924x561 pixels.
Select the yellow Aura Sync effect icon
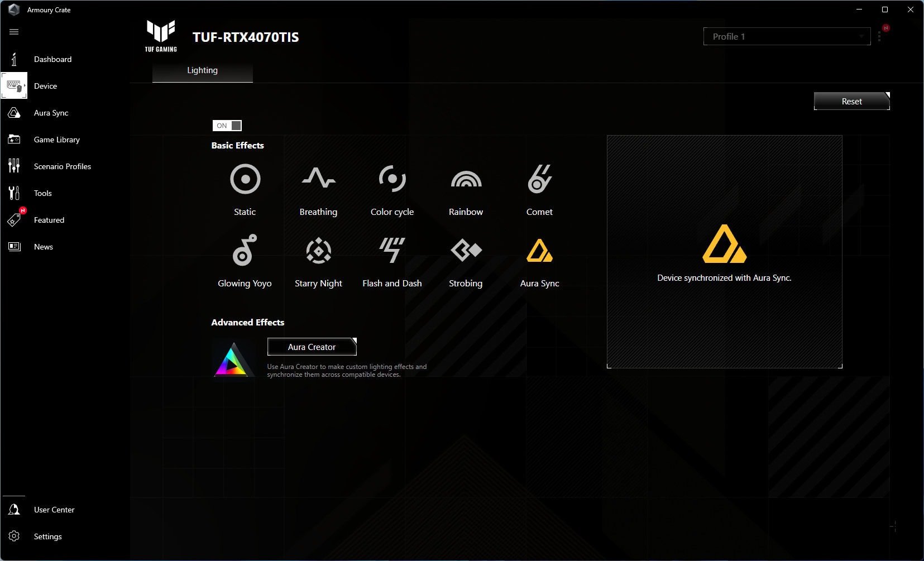pyautogui.click(x=539, y=250)
